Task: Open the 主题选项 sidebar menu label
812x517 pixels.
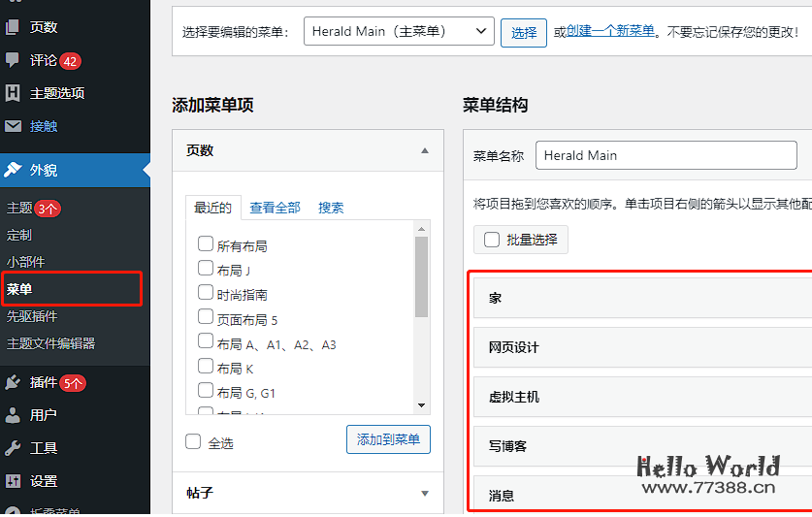Action: coord(57,93)
